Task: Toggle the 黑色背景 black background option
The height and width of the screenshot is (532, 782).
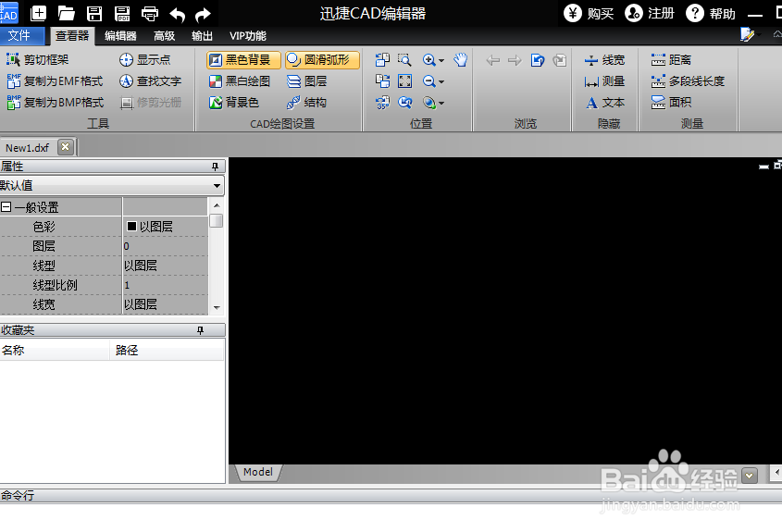Action: 244,60
